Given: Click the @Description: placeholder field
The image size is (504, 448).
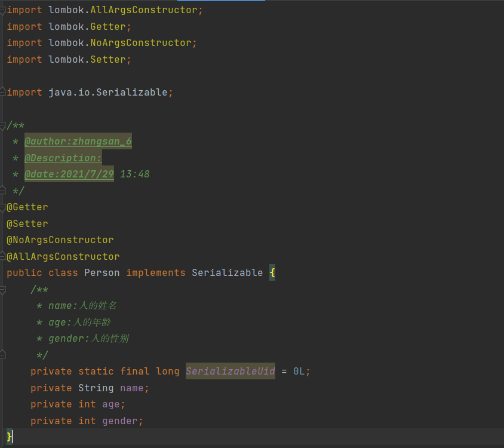Looking at the screenshot, I should pyautogui.click(x=63, y=158).
